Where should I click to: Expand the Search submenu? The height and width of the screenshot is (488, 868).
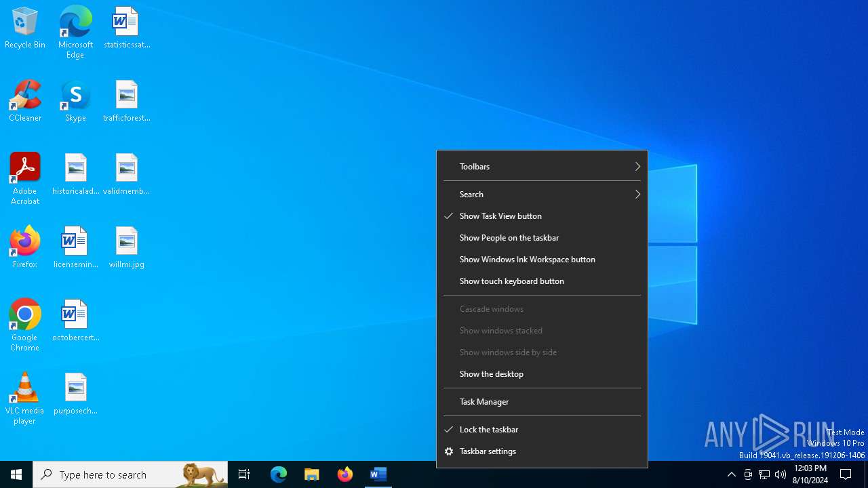point(542,195)
